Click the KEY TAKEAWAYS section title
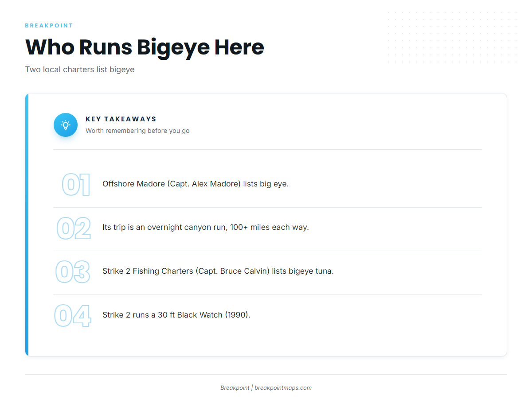The height and width of the screenshot is (403, 532). click(x=121, y=119)
